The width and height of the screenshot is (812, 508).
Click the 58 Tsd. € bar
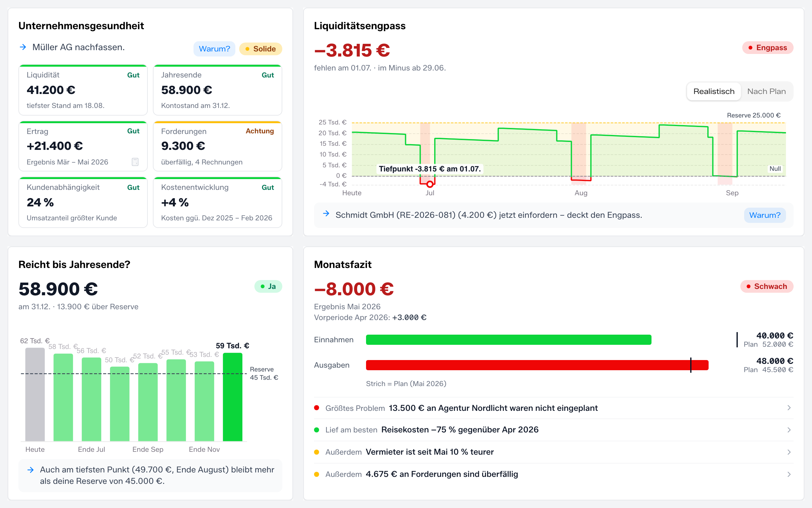[63, 398]
